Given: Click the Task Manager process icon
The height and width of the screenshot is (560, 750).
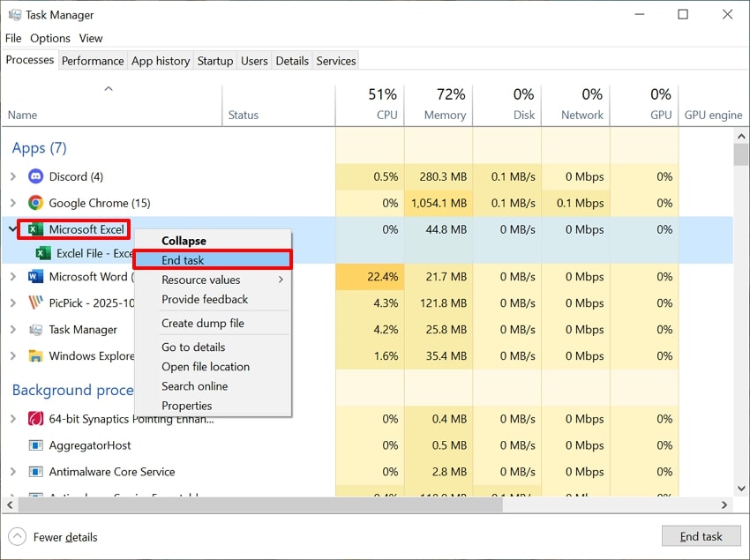Looking at the screenshot, I should click(34, 330).
